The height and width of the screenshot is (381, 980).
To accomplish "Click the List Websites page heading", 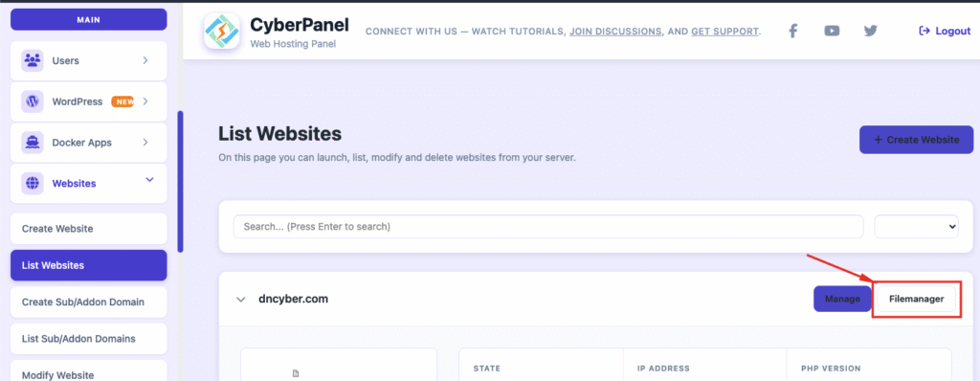I will tap(280, 134).
